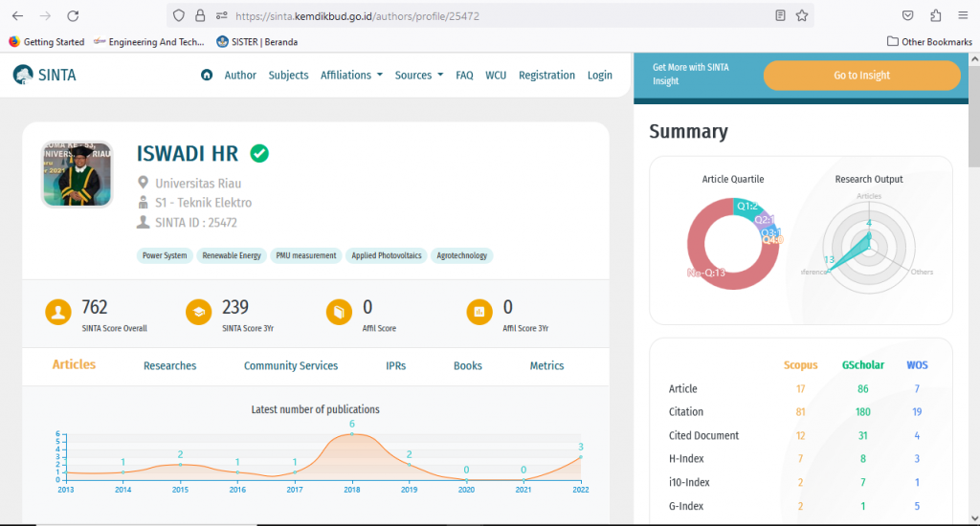Open the Subjects menu item
The image size is (980, 526).
coord(288,75)
